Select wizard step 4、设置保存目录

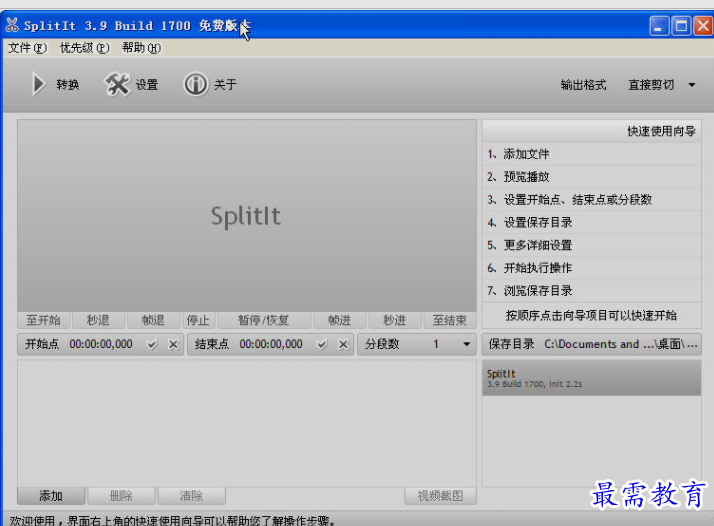pos(592,222)
